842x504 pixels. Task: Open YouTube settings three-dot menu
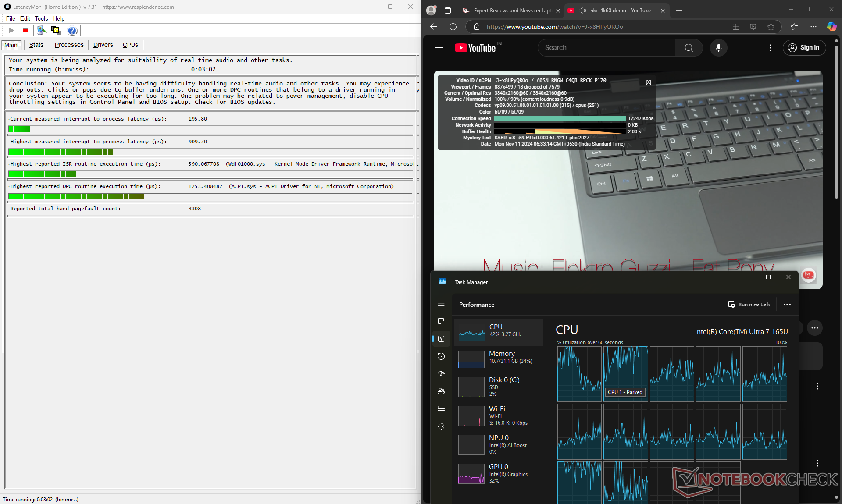point(771,48)
